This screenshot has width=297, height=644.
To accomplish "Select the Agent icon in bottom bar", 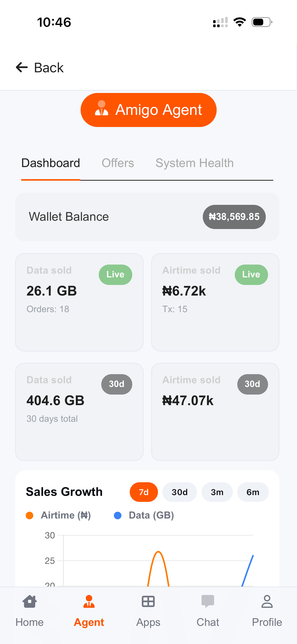I will pos(89,601).
